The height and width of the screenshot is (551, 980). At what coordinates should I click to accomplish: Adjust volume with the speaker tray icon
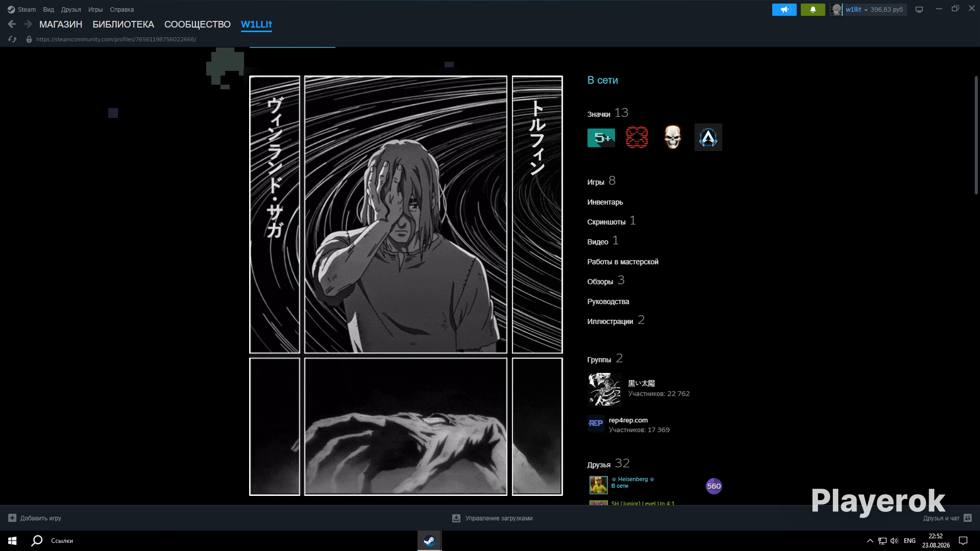point(894,541)
